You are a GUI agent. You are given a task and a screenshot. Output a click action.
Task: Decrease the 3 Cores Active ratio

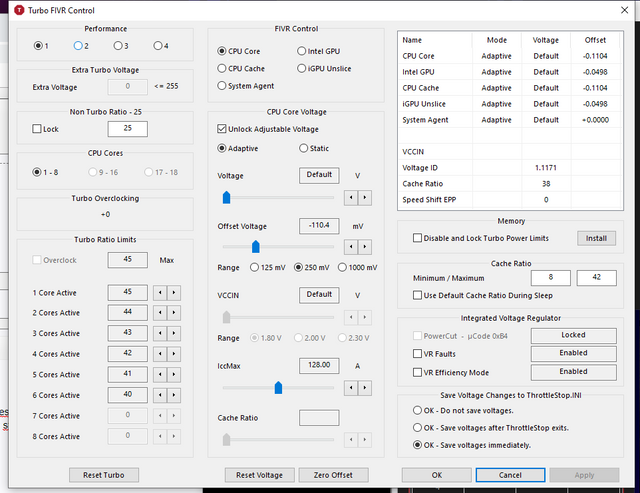pyautogui.click(x=159, y=333)
